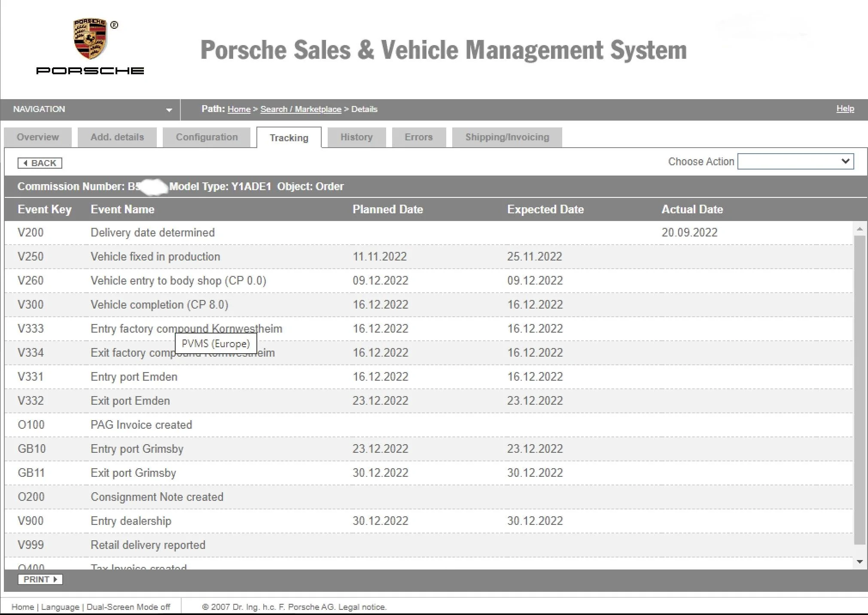Image resolution: width=868 pixels, height=615 pixels.
Task: Select 'Exit port Emden' row
Action: [428, 401]
